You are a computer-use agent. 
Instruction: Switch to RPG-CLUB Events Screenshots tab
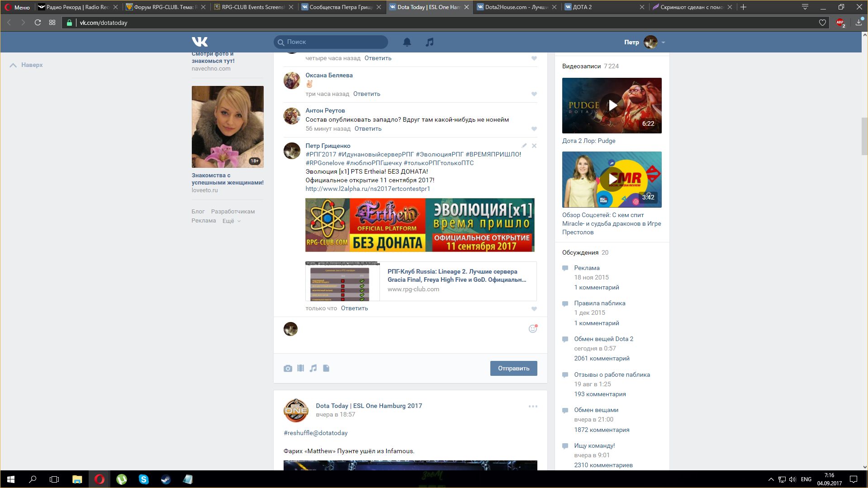[253, 7]
